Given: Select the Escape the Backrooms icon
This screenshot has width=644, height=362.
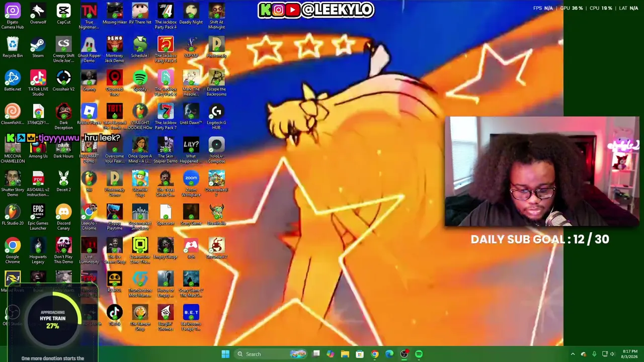Looking at the screenshot, I should (216, 83).
